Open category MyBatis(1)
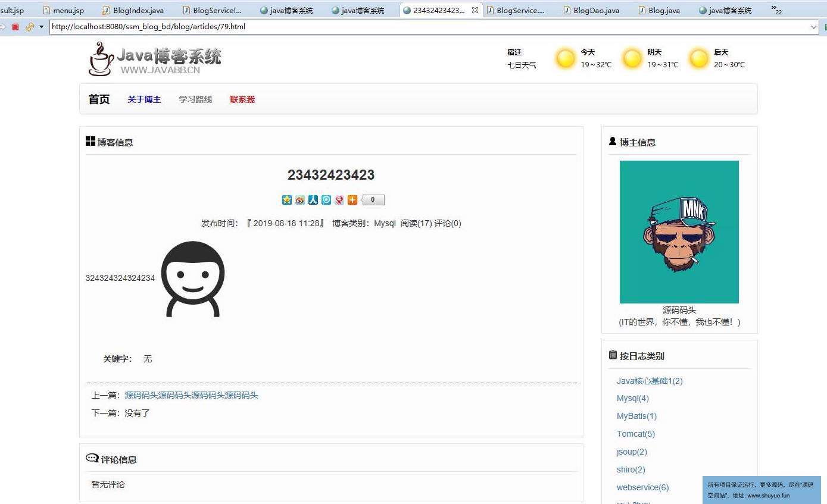The image size is (827, 504). point(637,417)
